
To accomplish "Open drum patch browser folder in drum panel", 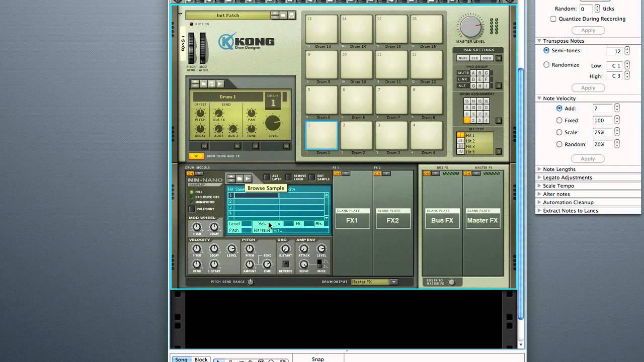I will point(203,83).
